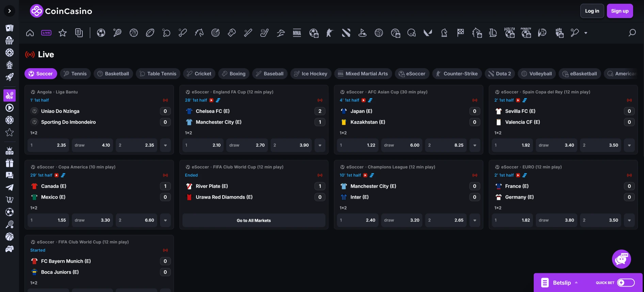This screenshot has height=292, width=644.
Task: Select horse racing icon in top bar
Action: coord(199,33)
